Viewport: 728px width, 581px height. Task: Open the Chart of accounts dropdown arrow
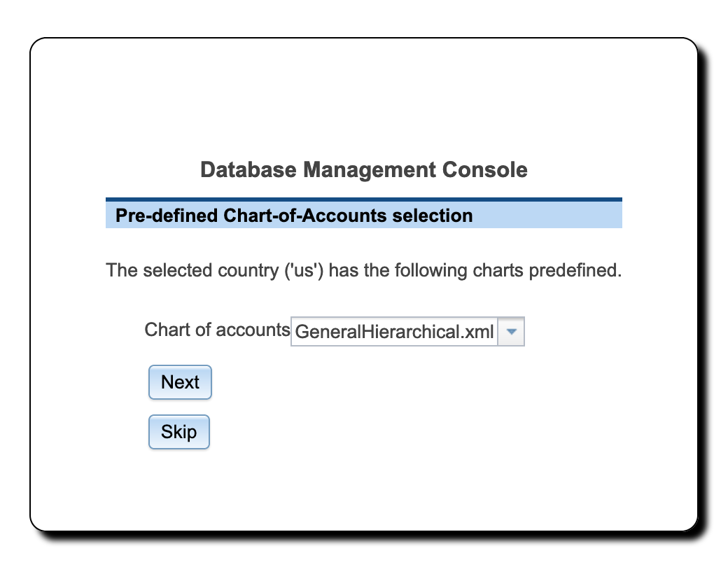[511, 332]
